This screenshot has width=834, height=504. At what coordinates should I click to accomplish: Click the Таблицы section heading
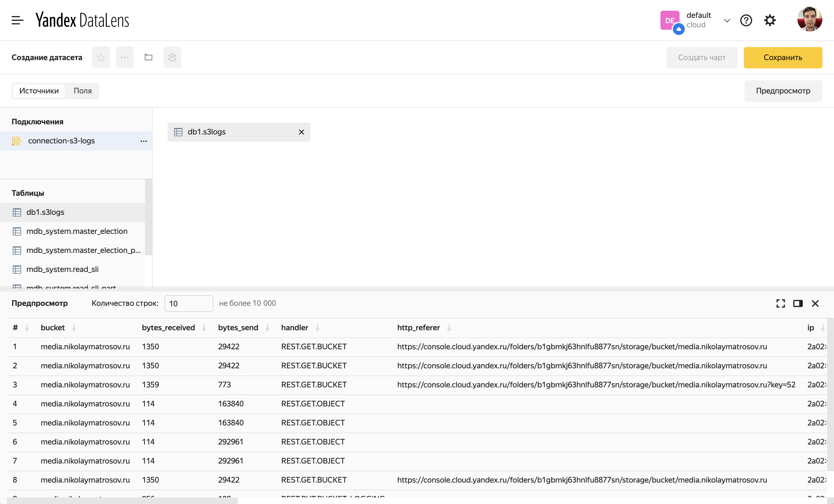[28, 193]
